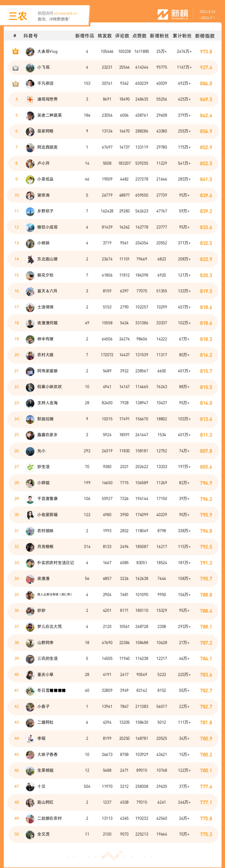Click avatar beside 东北跑山猪

pos(30,259)
